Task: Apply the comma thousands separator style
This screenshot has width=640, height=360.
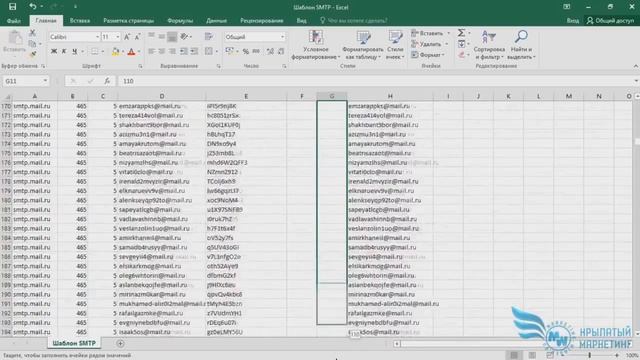Action: click(x=256, y=51)
